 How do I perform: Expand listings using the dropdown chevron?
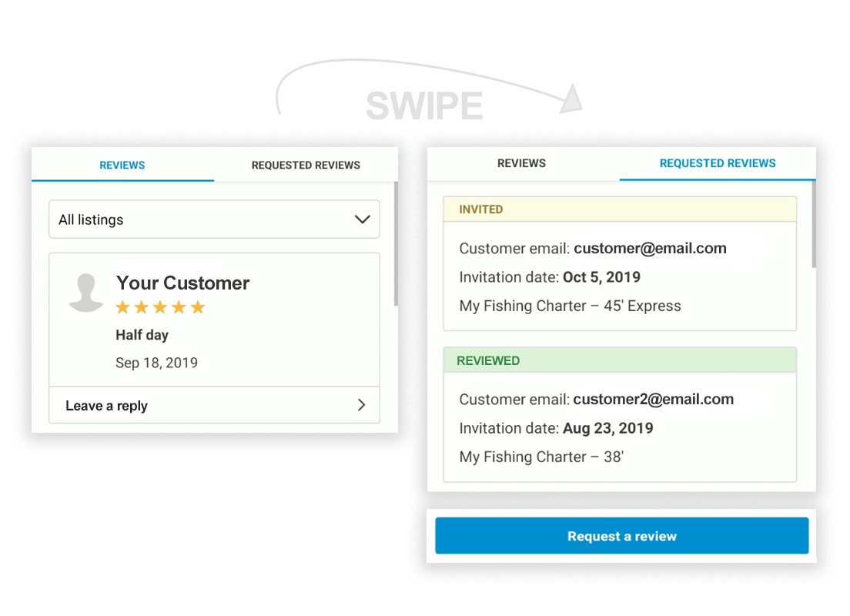362,219
